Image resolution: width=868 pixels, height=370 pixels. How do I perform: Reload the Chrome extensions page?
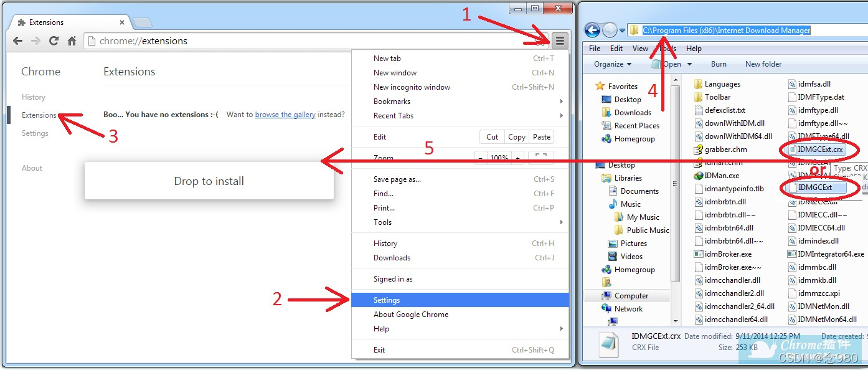tap(54, 41)
